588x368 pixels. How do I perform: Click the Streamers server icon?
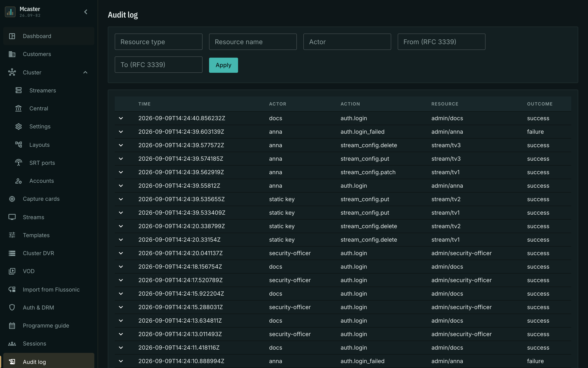(x=18, y=90)
